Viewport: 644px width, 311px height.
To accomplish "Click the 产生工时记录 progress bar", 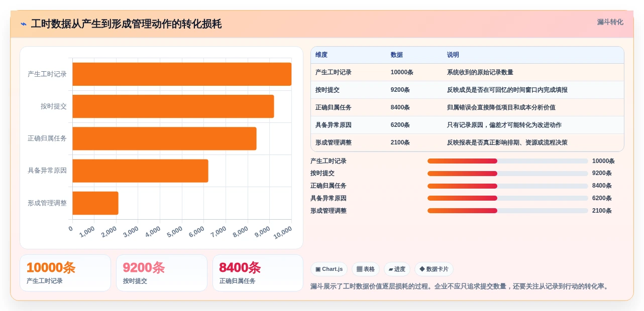I will (507, 161).
